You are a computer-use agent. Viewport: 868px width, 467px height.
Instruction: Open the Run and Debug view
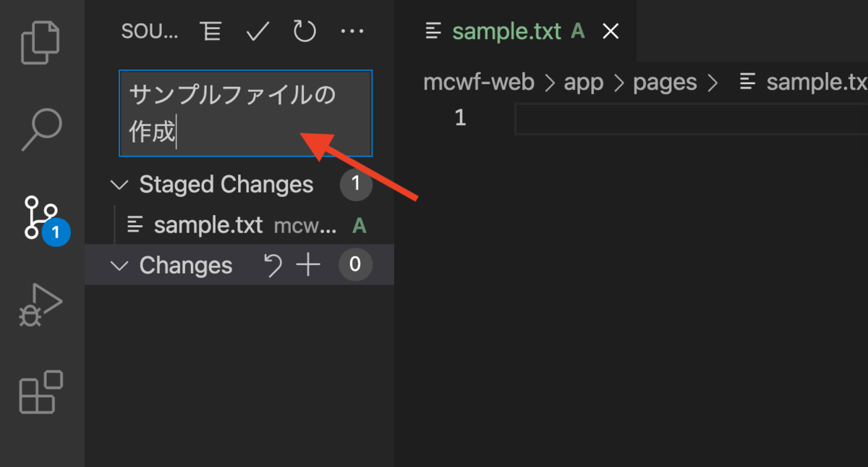tap(41, 305)
